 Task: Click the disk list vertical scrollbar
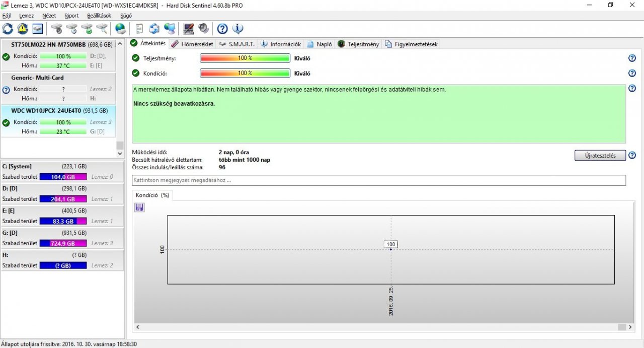[120, 98]
